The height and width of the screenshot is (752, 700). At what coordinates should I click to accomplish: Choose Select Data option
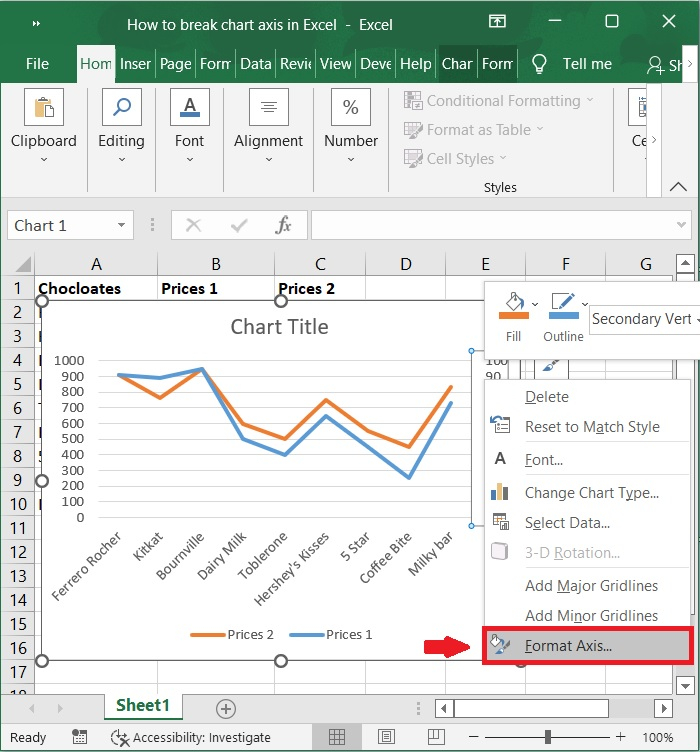pos(588,523)
